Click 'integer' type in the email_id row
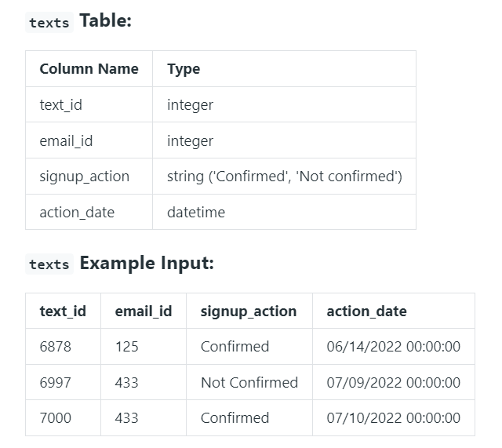The height and width of the screenshot is (448, 502). [284, 140]
